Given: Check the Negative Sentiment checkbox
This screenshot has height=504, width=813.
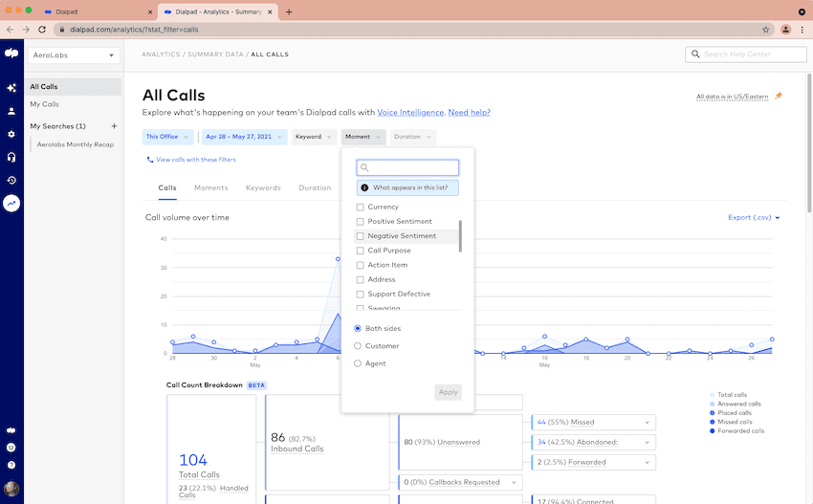Looking at the screenshot, I should tap(360, 236).
